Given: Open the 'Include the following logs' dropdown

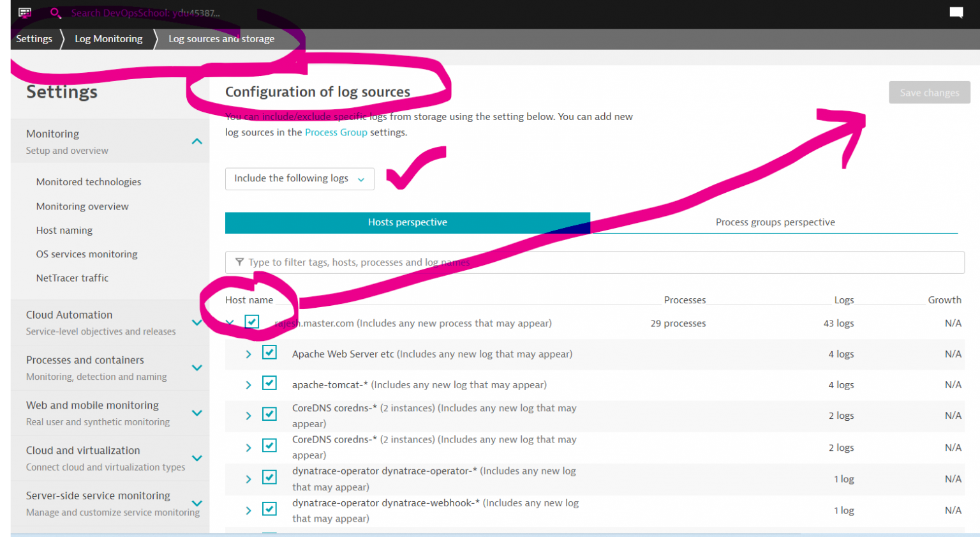Looking at the screenshot, I should (299, 179).
